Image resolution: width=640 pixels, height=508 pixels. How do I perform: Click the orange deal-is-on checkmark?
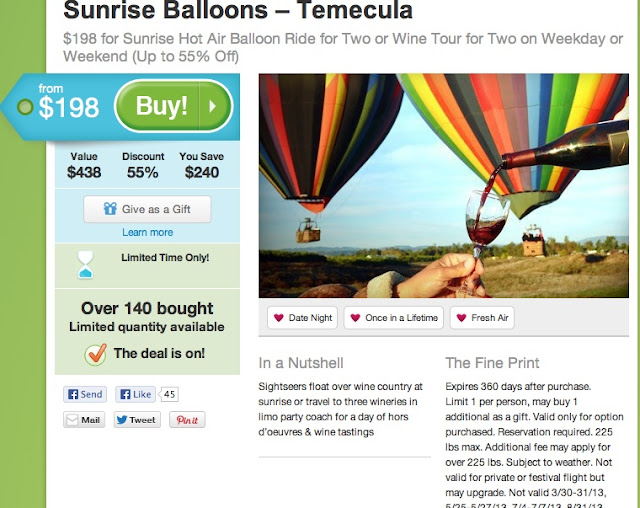96,354
